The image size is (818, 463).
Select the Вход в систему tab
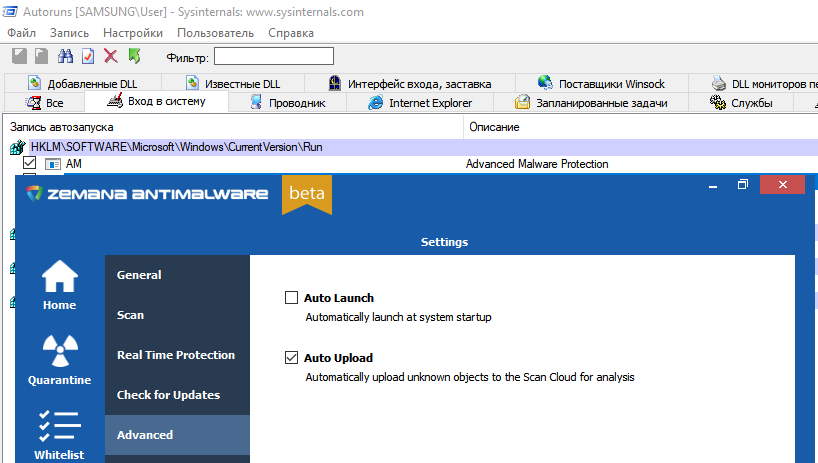[x=157, y=101]
